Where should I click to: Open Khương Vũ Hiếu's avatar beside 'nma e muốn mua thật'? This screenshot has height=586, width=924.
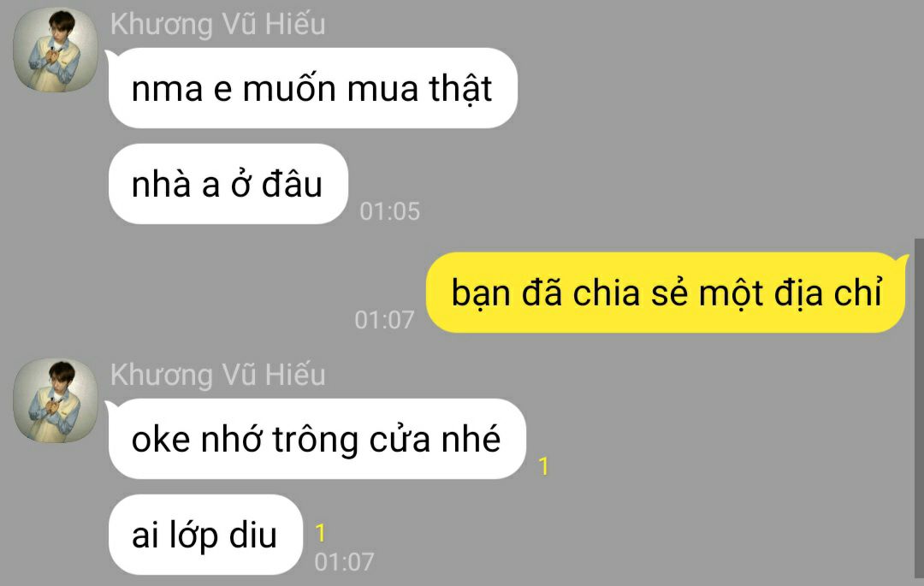tap(56, 50)
